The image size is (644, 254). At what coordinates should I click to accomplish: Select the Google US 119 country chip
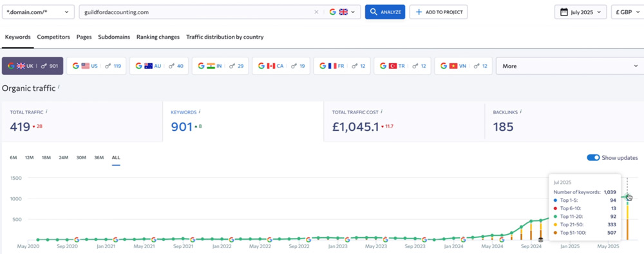(x=97, y=66)
